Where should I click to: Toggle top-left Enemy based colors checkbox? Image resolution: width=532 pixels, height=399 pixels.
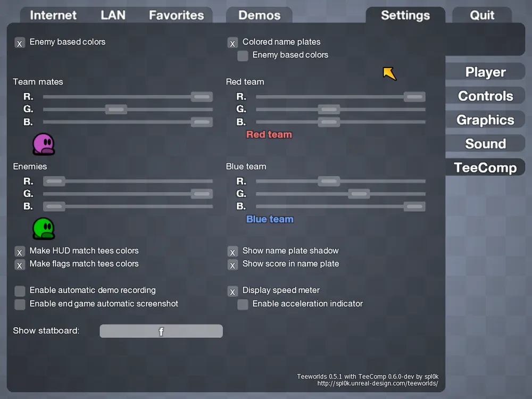click(x=20, y=43)
